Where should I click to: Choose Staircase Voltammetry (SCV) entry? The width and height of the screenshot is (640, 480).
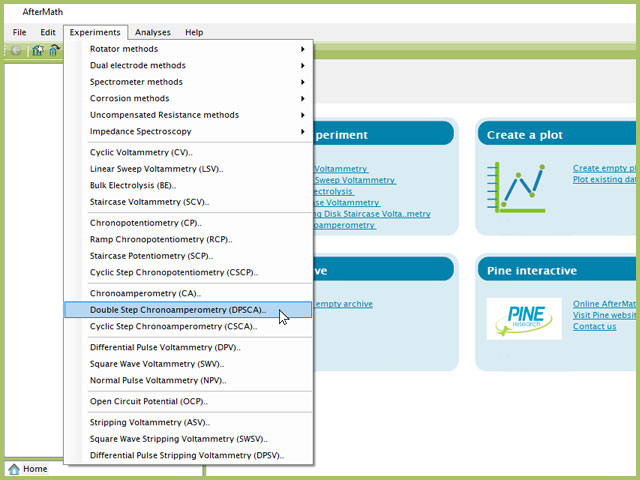coord(189,202)
